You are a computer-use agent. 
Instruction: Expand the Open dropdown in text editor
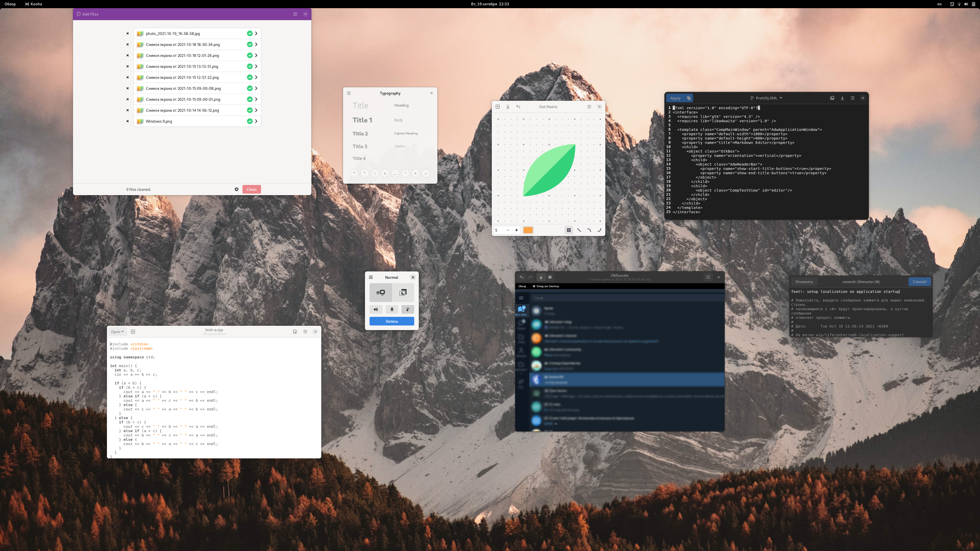(x=117, y=332)
